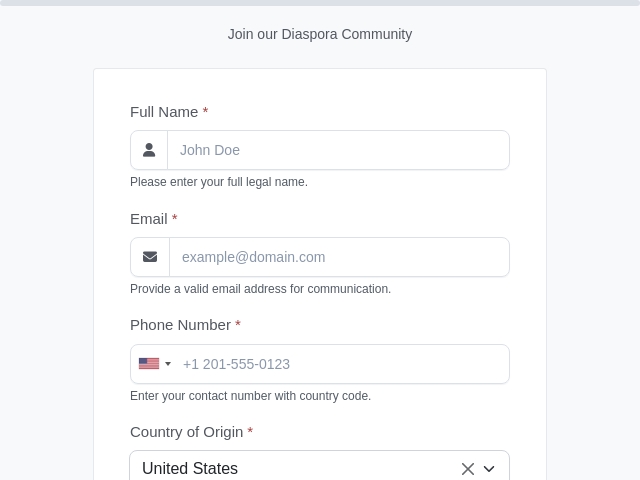Click the envelope icon beside Email field
This screenshot has height=480, width=640.
pos(150,257)
